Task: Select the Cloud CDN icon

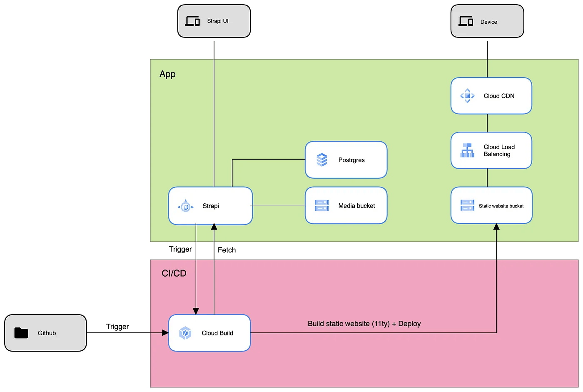Action: (x=467, y=96)
